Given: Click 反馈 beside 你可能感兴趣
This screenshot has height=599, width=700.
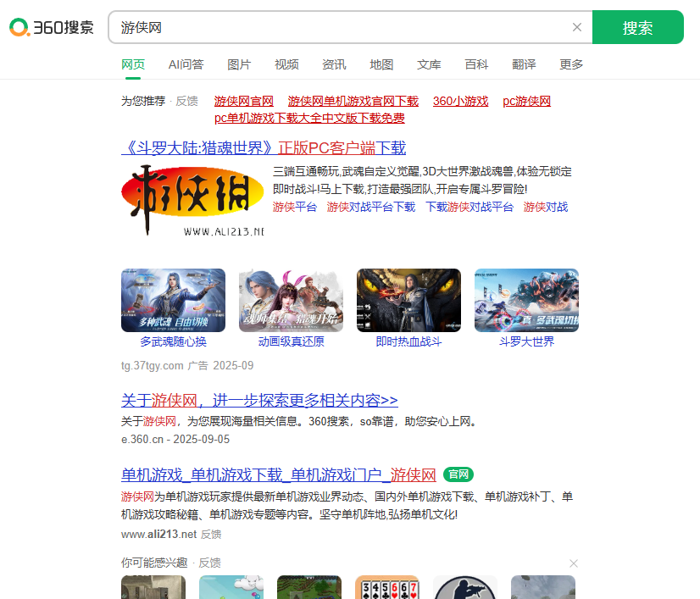Looking at the screenshot, I should [209, 563].
